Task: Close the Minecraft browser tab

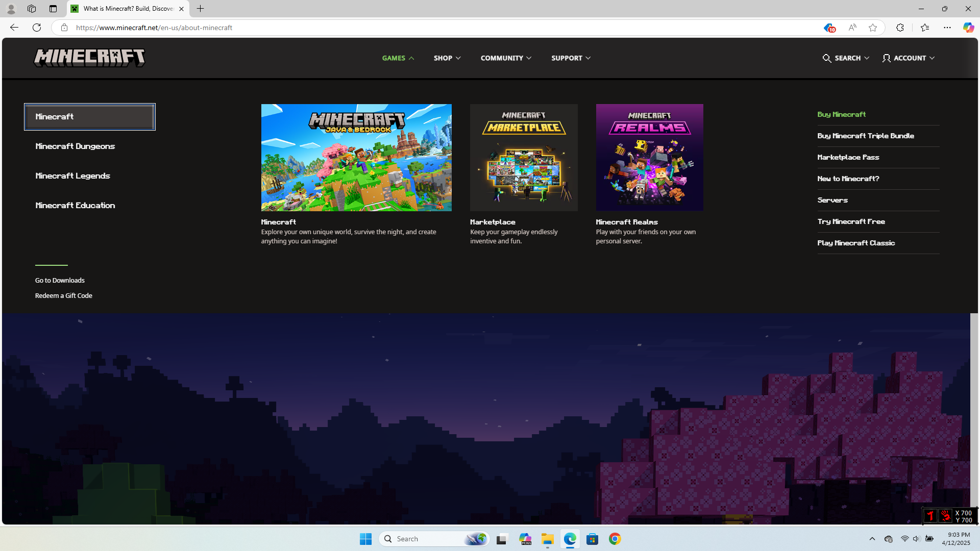Action: click(x=181, y=9)
